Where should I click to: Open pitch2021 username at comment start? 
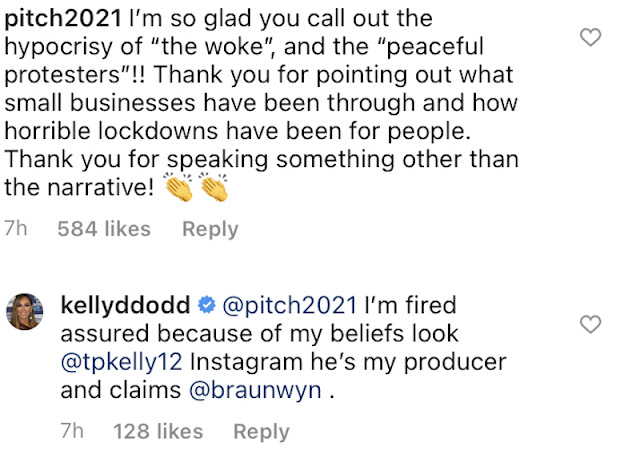click(x=63, y=19)
